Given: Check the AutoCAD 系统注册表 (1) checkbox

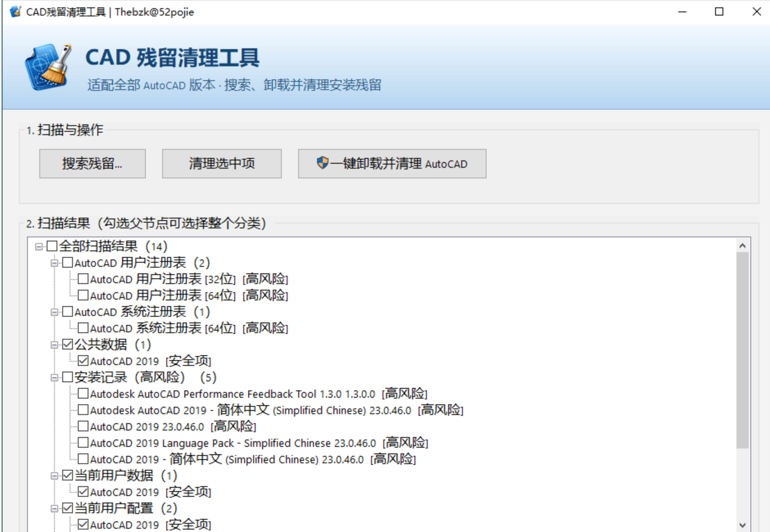Looking at the screenshot, I should click(68, 312).
